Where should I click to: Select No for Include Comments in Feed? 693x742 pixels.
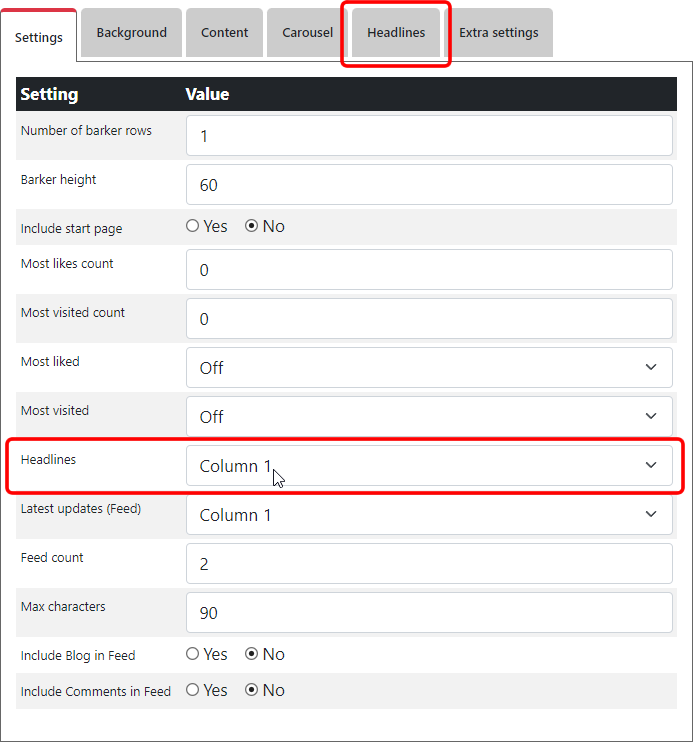coord(252,691)
